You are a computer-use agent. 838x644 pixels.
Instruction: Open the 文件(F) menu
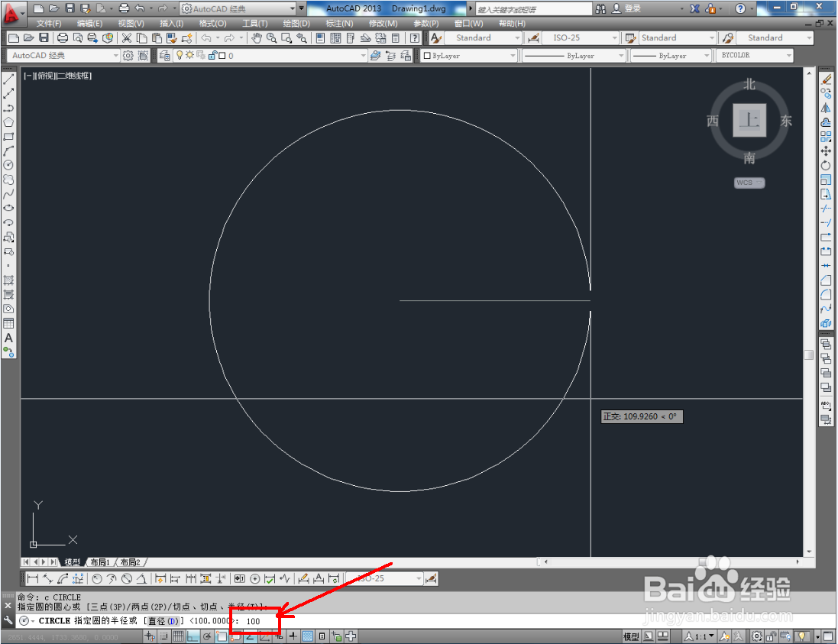coord(49,24)
